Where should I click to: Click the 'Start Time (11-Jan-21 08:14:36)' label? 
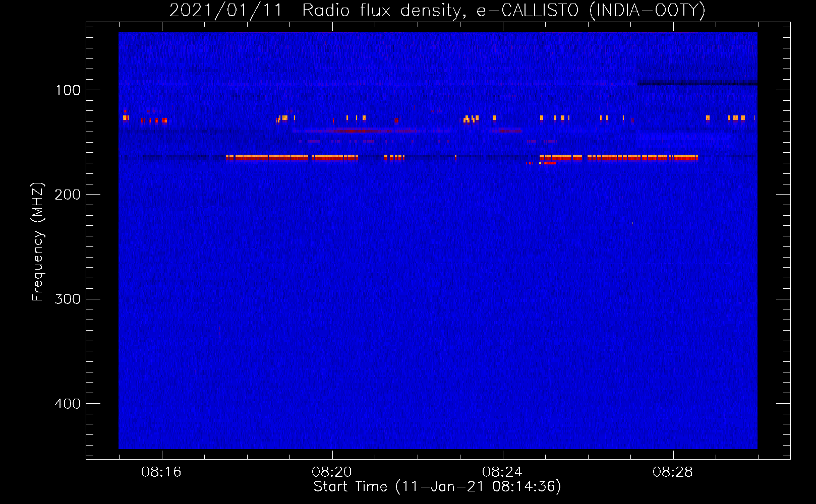437,487
